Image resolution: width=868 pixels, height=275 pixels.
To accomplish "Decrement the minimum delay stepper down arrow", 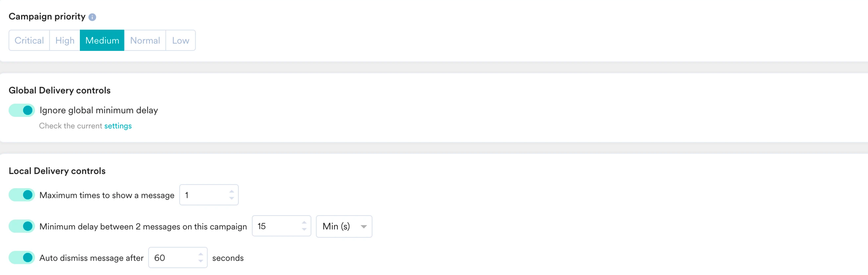I will [304, 230].
